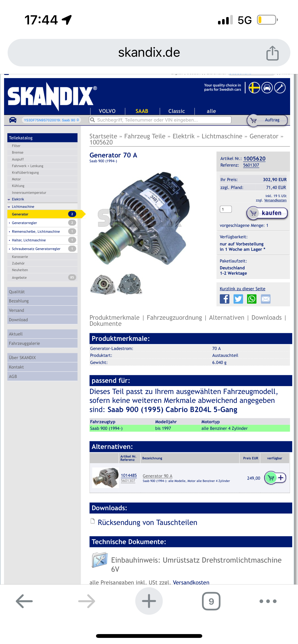Open the Auftrag cart button

(267, 120)
